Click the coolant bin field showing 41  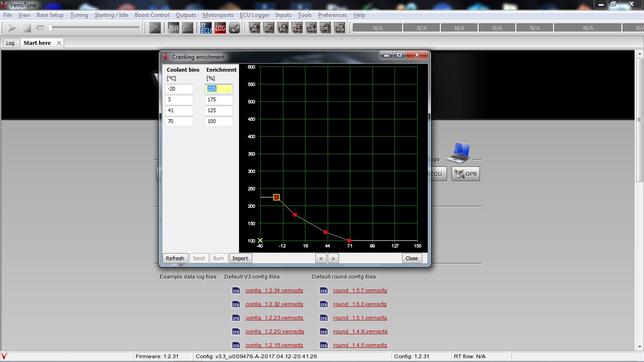click(x=179, y=111)
